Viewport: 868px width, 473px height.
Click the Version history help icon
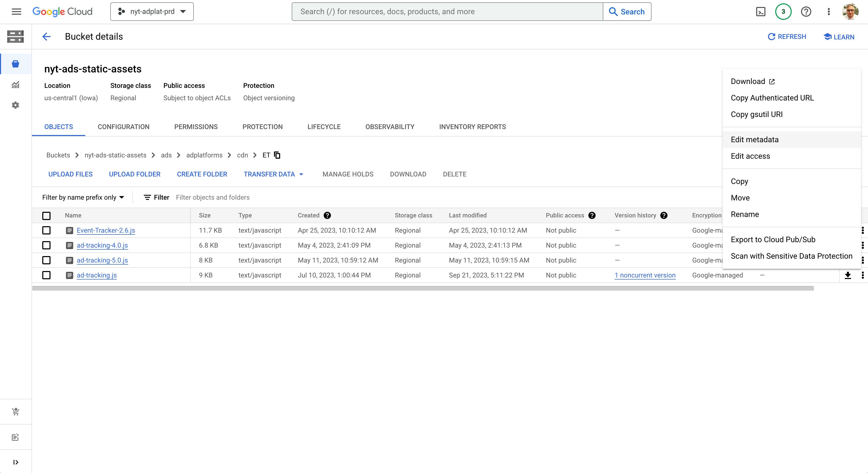(664, 215)
